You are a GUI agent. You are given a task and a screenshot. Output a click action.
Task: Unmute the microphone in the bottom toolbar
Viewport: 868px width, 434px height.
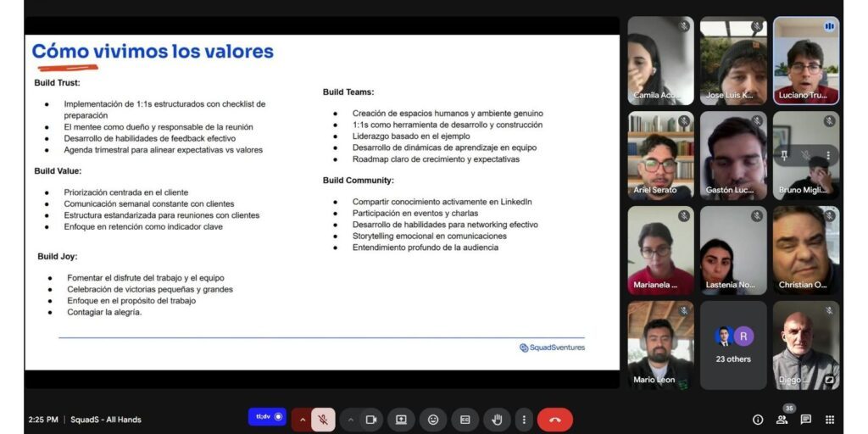point(323,419)
